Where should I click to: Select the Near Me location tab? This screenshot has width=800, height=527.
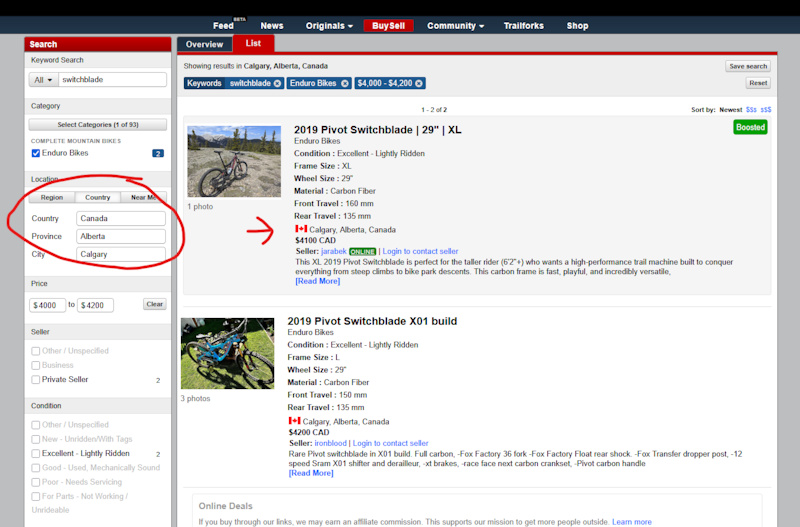point(143,197)
